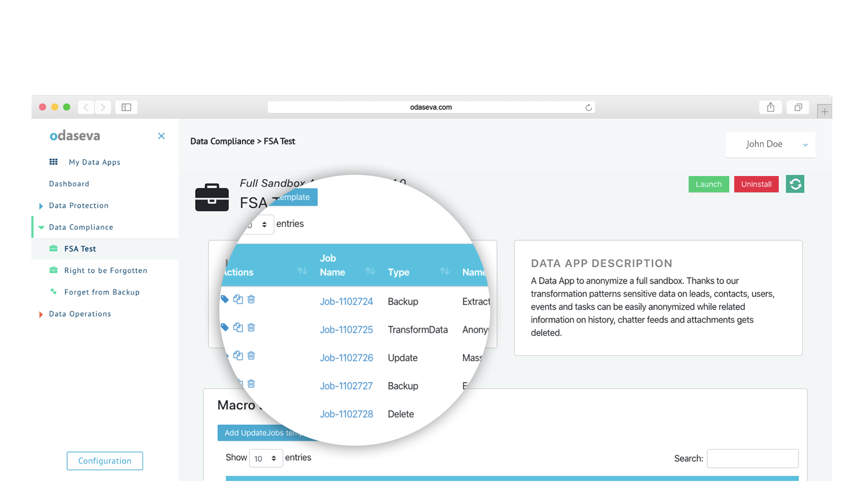
Task: Click the trash icon for Job-1102726
Action: coord(251,355)
